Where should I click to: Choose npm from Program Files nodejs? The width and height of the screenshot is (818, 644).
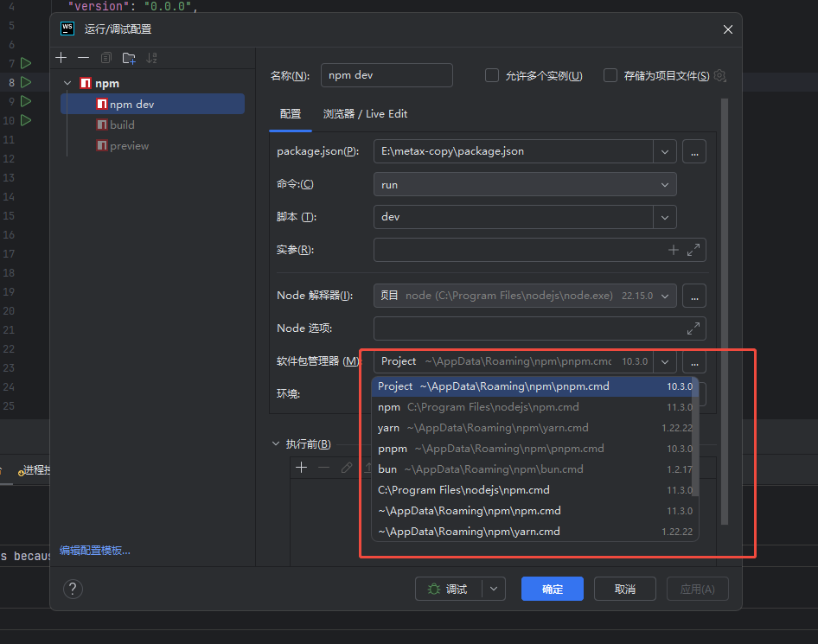[x=532, y=407]
